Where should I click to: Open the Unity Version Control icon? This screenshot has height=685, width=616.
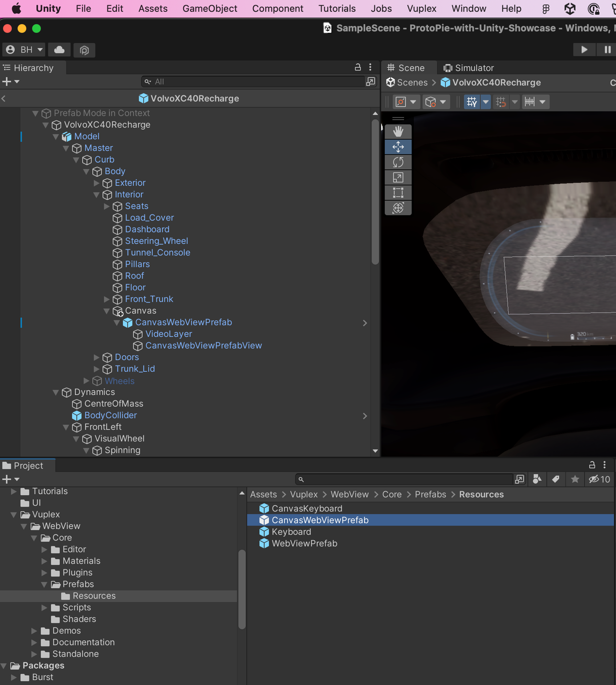coord(84,50)
